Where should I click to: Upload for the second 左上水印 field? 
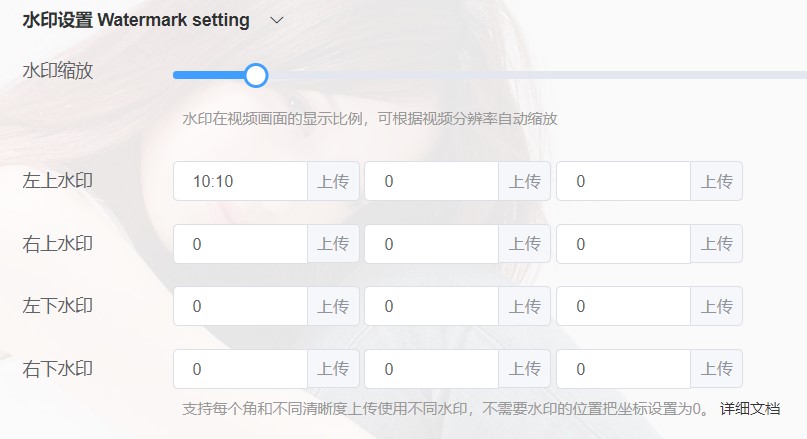(x=525, y=182)
